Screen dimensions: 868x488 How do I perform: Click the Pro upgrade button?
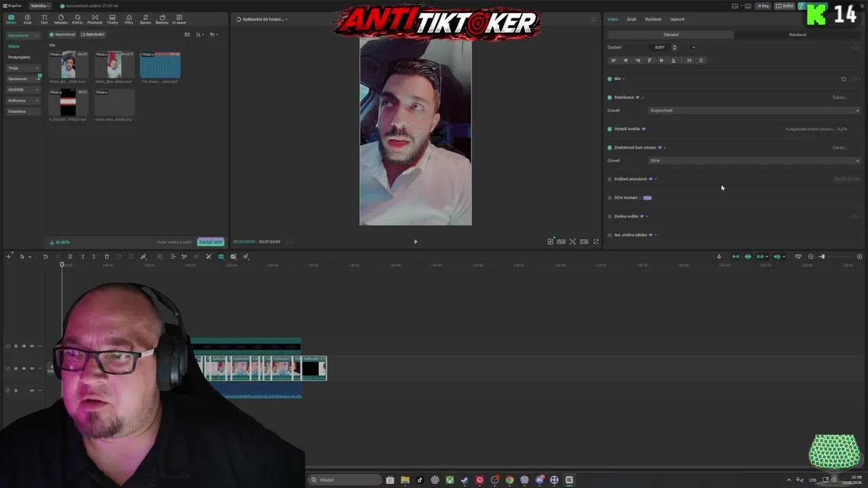(764, 6)
